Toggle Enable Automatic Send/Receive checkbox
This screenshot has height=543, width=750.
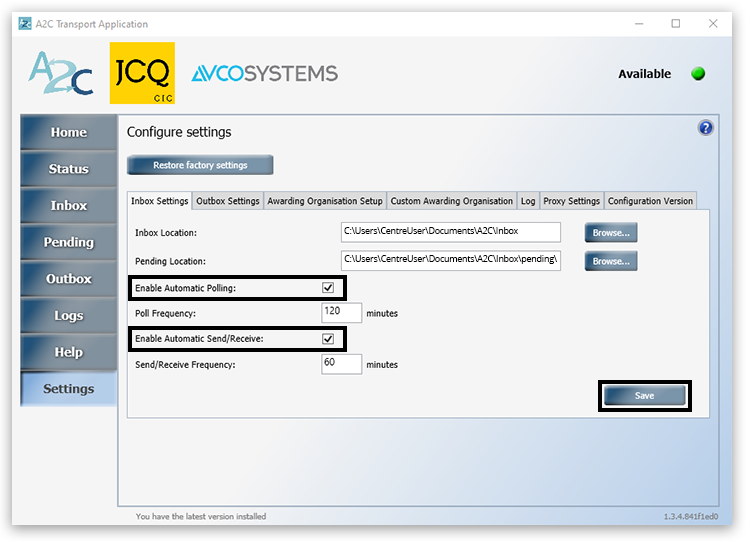click(328, 339)
